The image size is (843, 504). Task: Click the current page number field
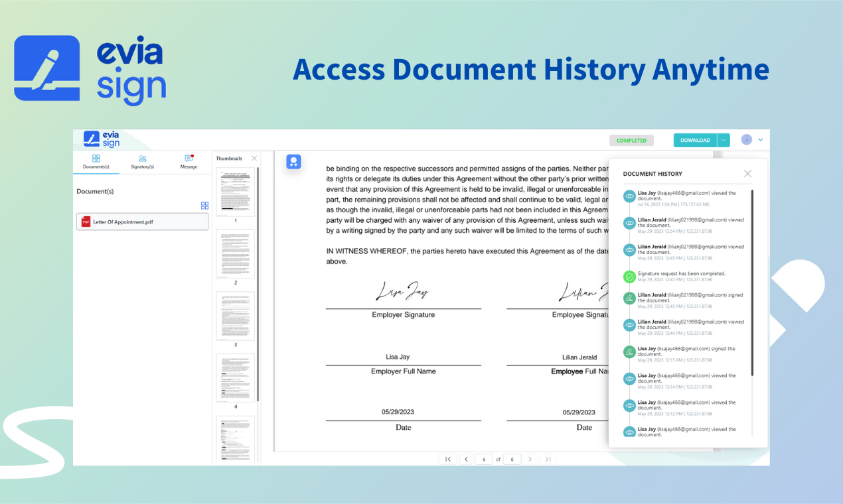484,459
